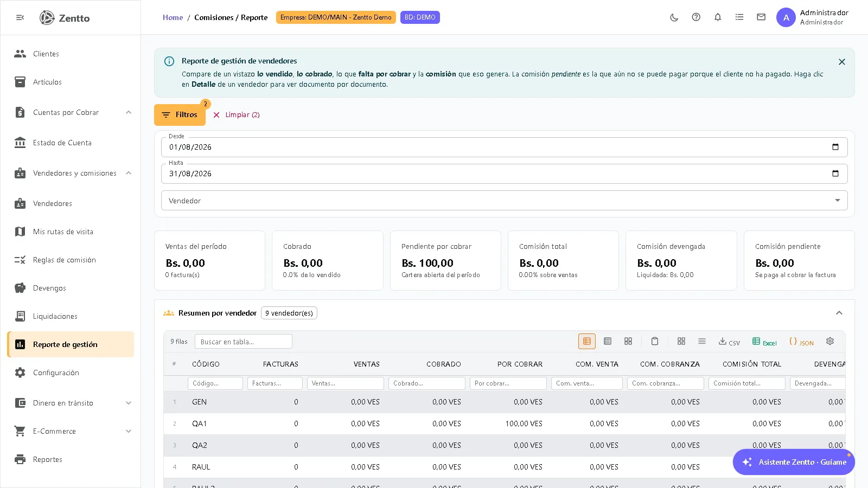Click the 100,00 VES cell

[x=524, y=423]
